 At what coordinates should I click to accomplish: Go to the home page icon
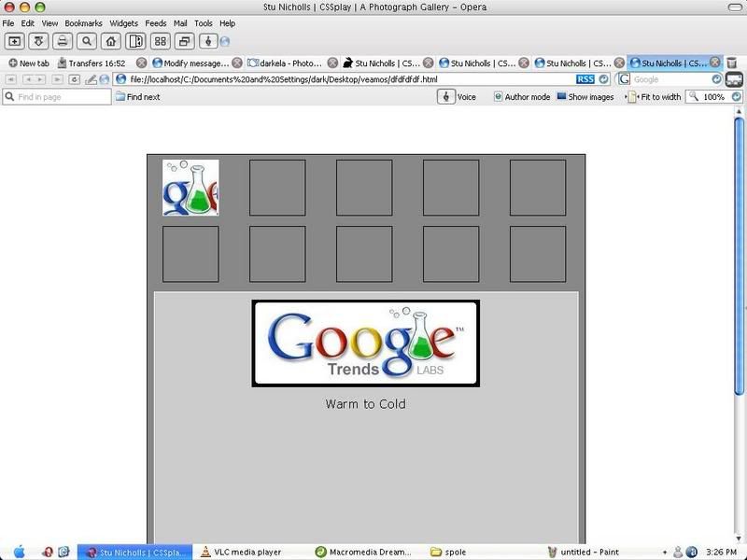(x=111, y=41)
